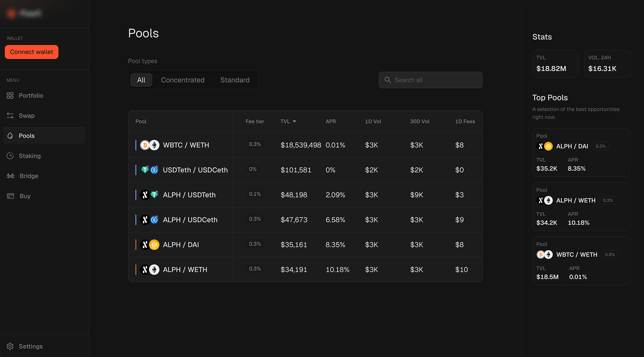Click the Staking icon in the menu
The image size is (644, 357).
(x=10, y=156)
